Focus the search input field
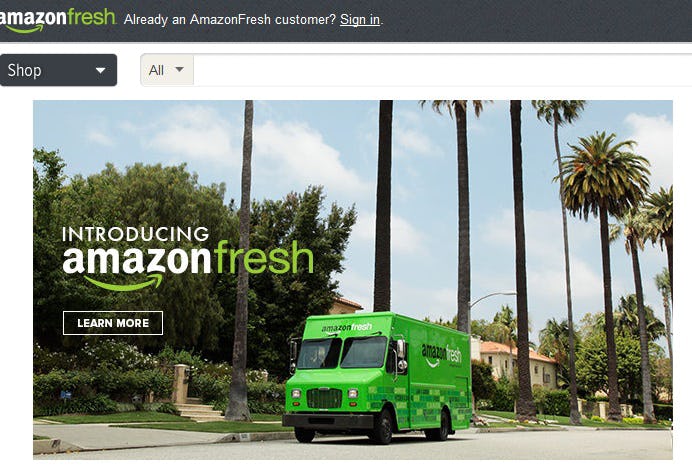692x466 pixels. (443, 70)
